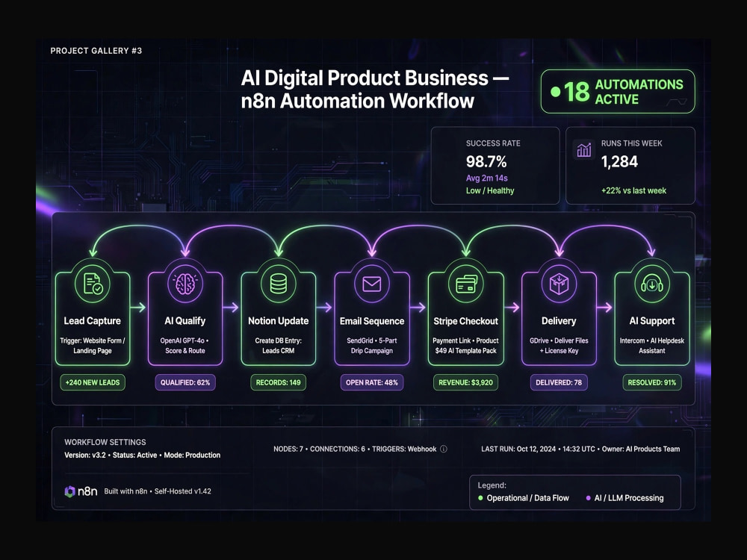Select the Notion Update node title
Viewport: 747px width, 560px height.
click(278, 321)
